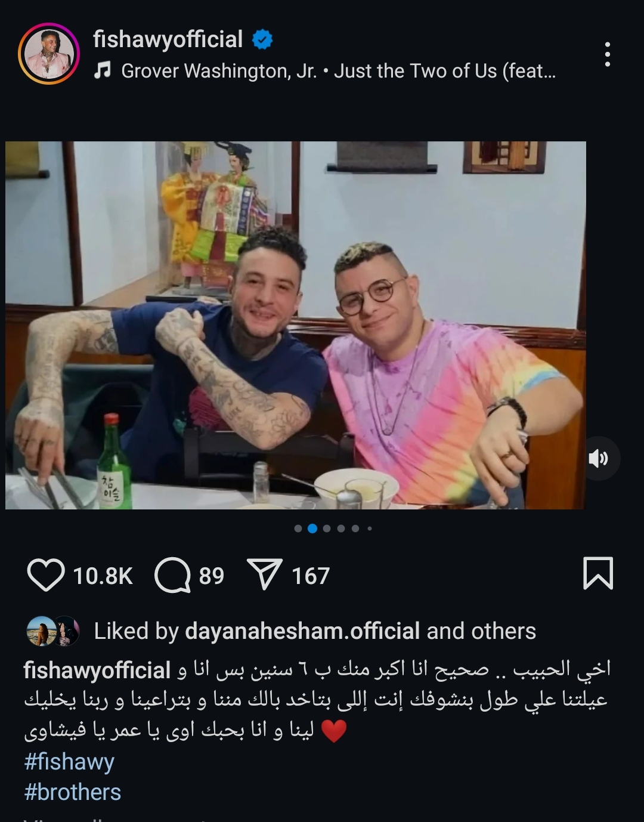The image size is (644, 822).
Task: Tap fishawyofficial name in caption
Action: click(x=97, y=670)
